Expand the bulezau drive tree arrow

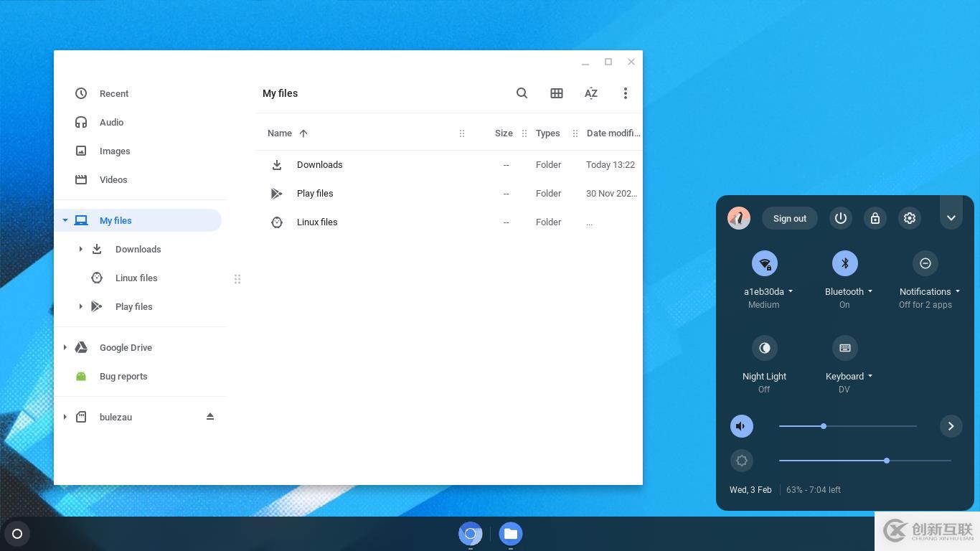click(65, 417)
